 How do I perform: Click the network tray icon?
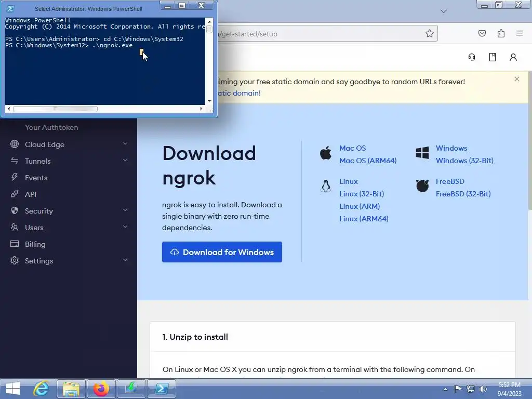click(x=471, y=389)
